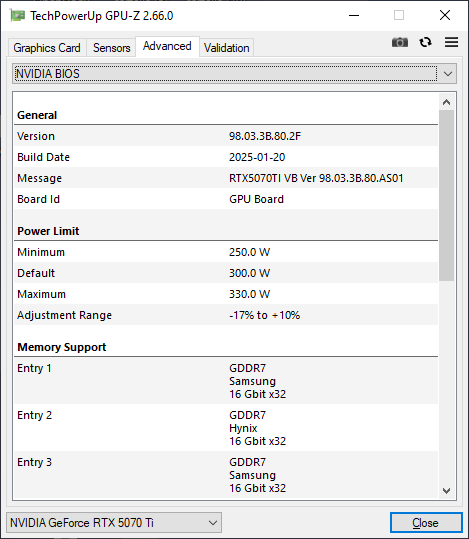
Task: Select the -17% to +10% adjustment range
Action: pos(264,315)
